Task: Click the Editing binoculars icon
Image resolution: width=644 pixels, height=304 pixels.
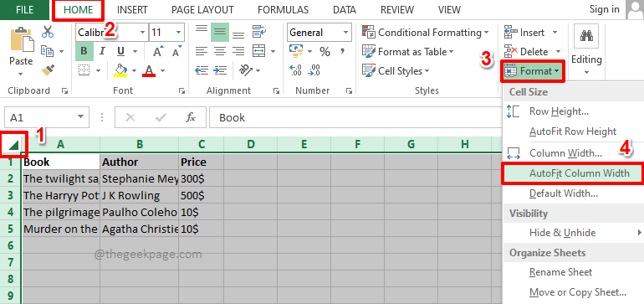Action: pos(586,36)
